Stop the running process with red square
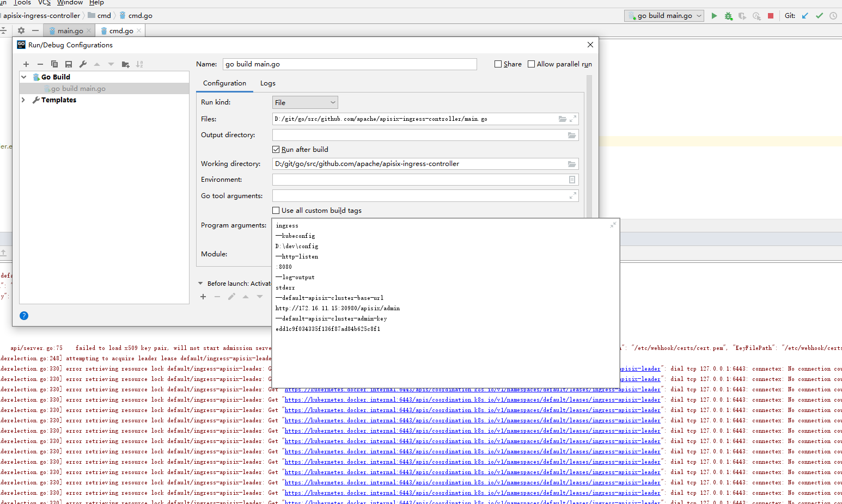This screenshot has height=504, width=842. coord(771,16)
